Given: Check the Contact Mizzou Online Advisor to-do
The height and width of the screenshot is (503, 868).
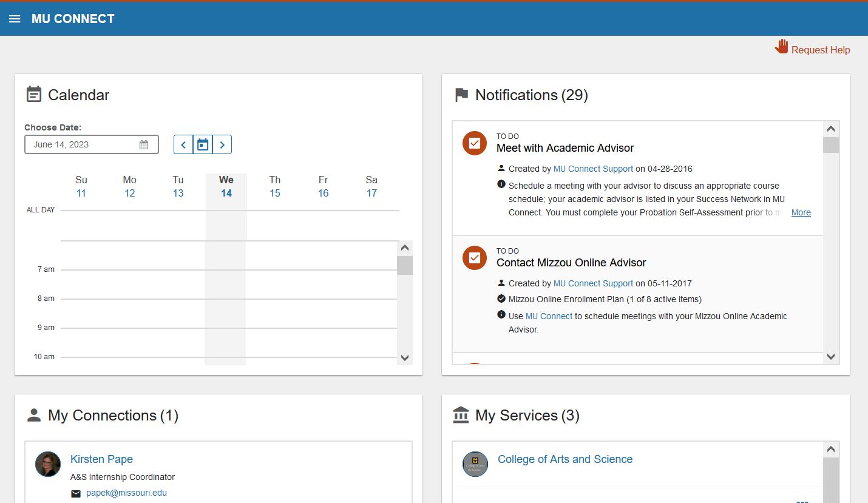Looking at the screenshot, I should coord(475,258).
